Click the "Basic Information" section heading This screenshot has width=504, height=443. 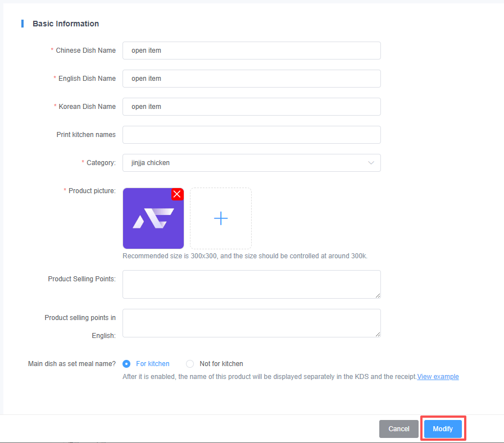coord(66,24)
